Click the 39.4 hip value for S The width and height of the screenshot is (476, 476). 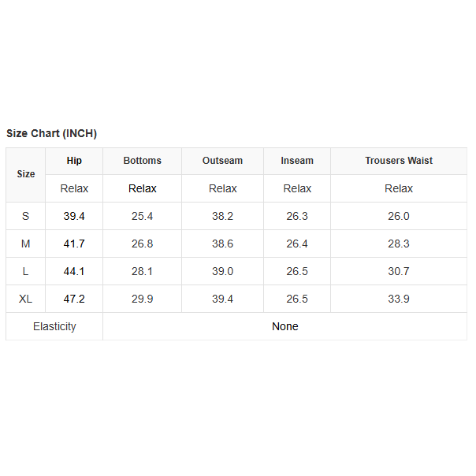[x=74, y=216]
